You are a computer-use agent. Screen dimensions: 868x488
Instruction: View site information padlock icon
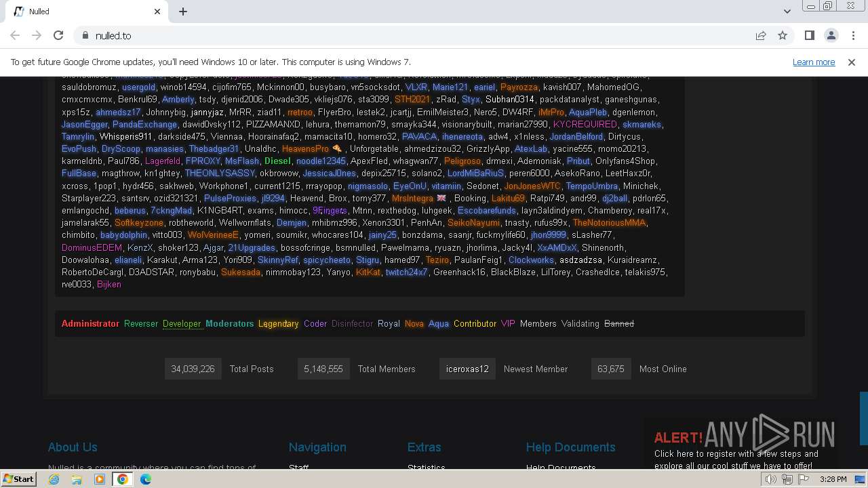point(85,35)
